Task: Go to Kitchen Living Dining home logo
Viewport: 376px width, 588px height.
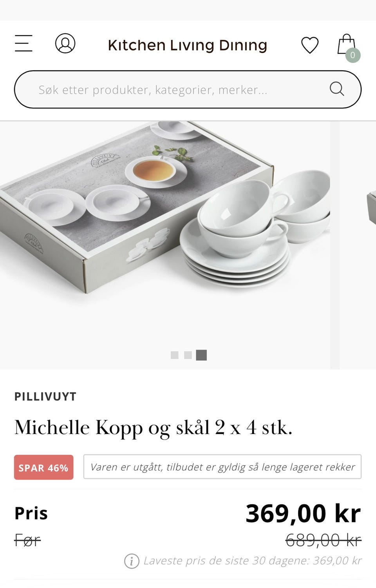Action: (x=188, y=45)
